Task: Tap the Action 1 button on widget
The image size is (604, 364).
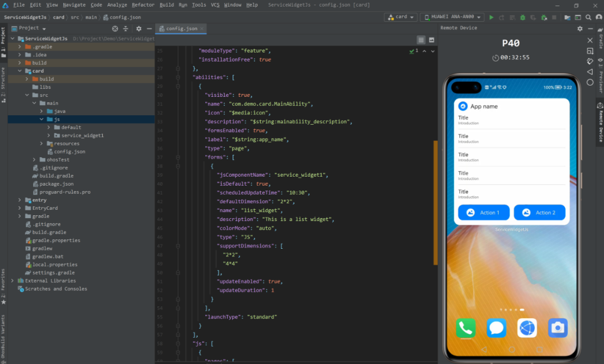Action: [x=484, y=212]
